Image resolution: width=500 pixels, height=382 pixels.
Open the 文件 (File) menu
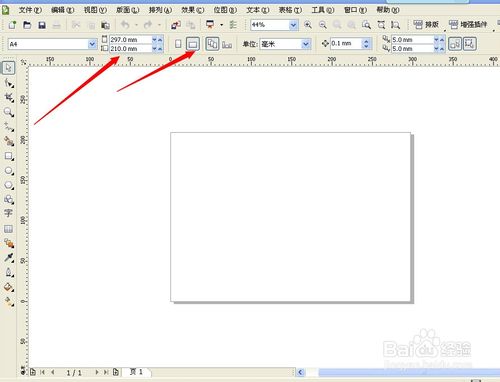[30, 10]
